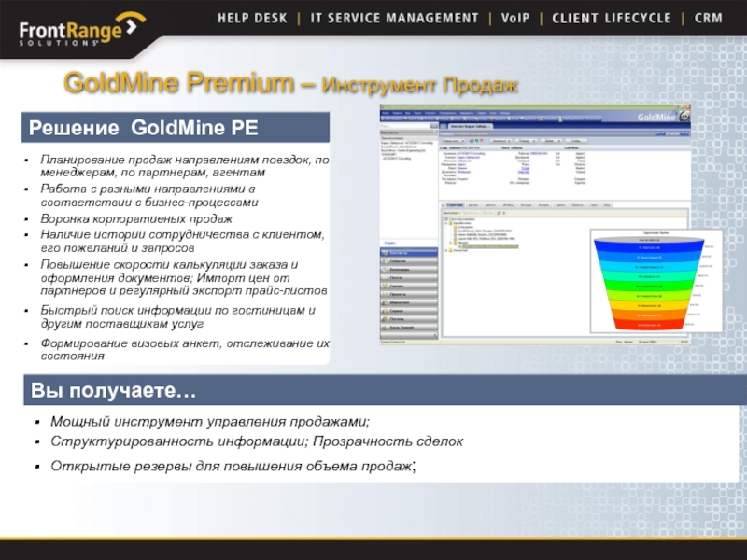
Task: Select HELP DESK in the header
Action: (252, 18)
